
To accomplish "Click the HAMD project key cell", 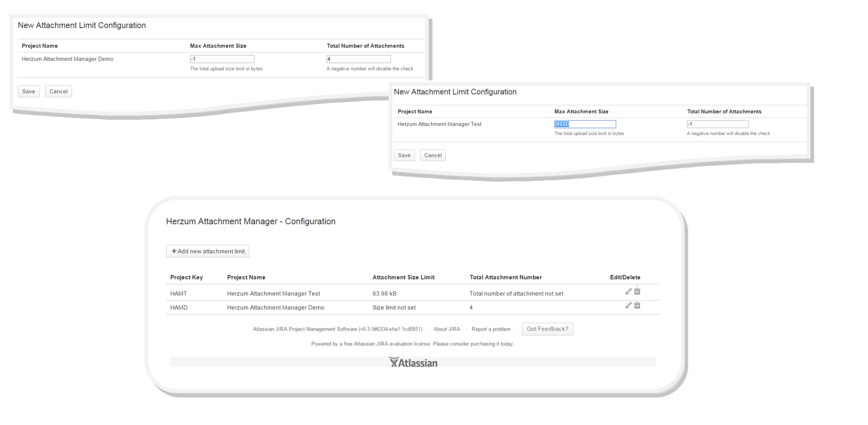I will point(179,307).
